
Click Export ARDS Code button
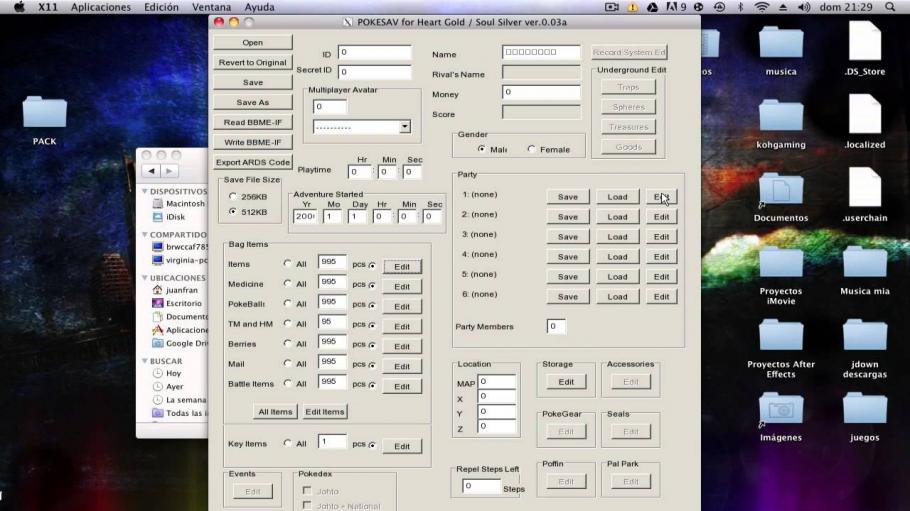252,162
